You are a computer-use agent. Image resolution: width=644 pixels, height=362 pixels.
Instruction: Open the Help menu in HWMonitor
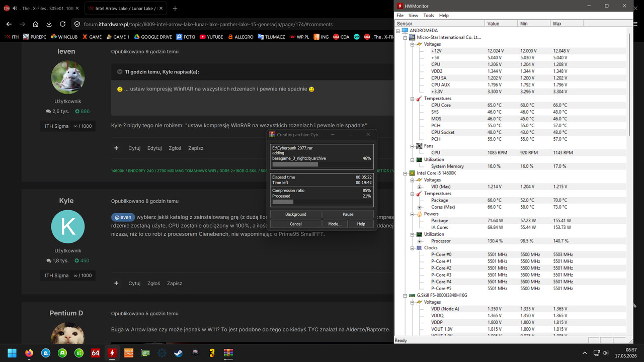point(444,16)
